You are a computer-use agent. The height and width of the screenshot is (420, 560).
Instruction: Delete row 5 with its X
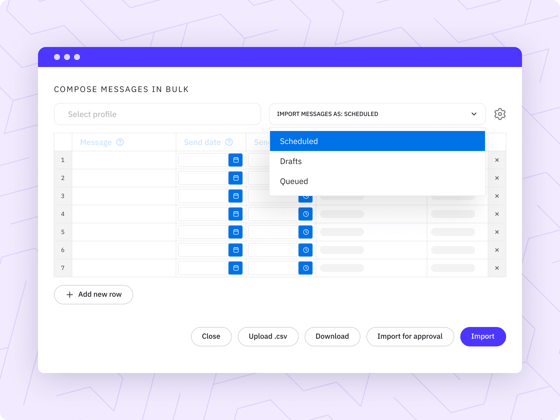[497, 232]
